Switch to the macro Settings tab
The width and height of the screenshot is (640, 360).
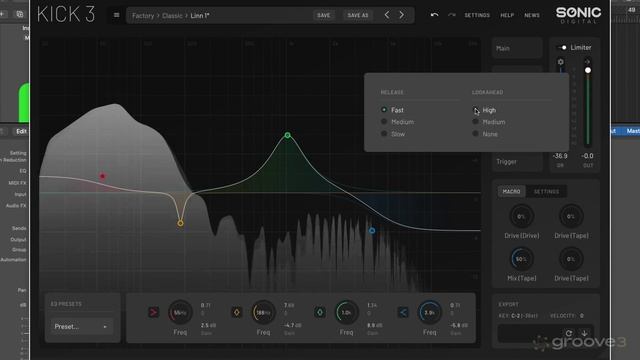pos(547,191)
